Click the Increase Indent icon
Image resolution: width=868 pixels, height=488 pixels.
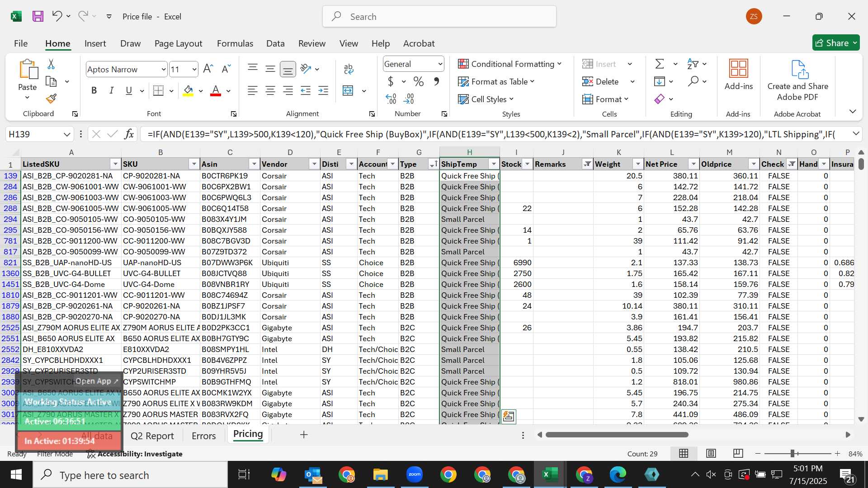(x=323, y=91)
